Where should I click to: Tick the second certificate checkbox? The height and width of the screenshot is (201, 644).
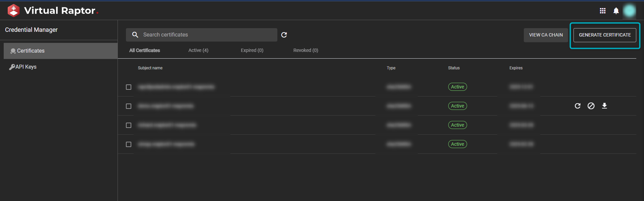(129, 106)
